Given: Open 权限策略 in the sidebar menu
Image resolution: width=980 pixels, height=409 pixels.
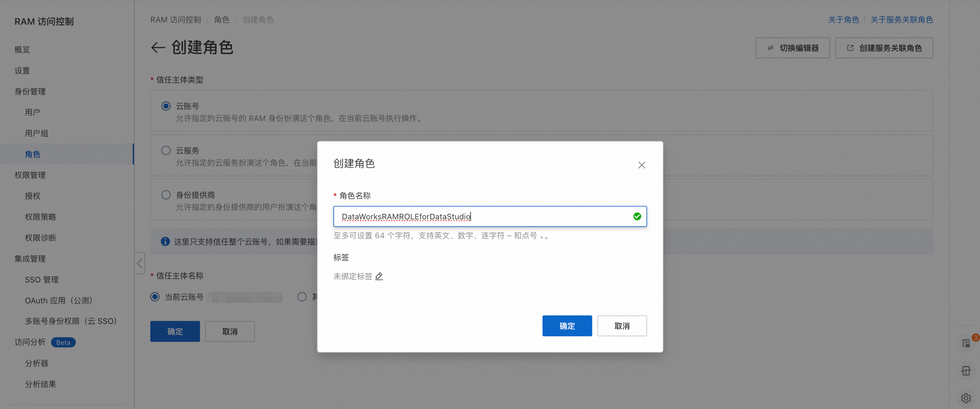Looking at the screenshot, I should (40, 217).
